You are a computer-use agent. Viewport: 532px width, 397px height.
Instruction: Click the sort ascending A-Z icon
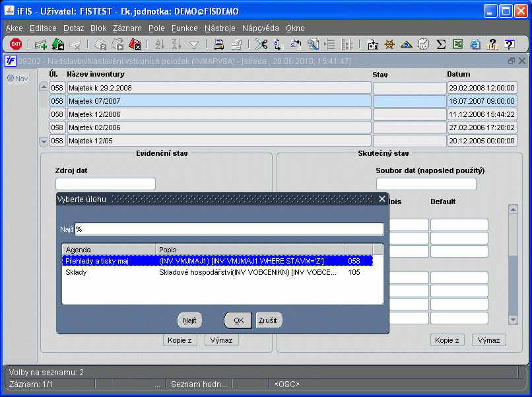coord(159,45)
